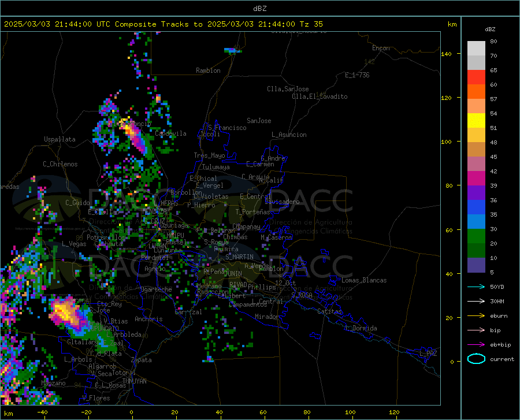The width and height of the screenshot is (520, 420).
Task: Click the 'current' legend label
Action: [x=502, y=359]
